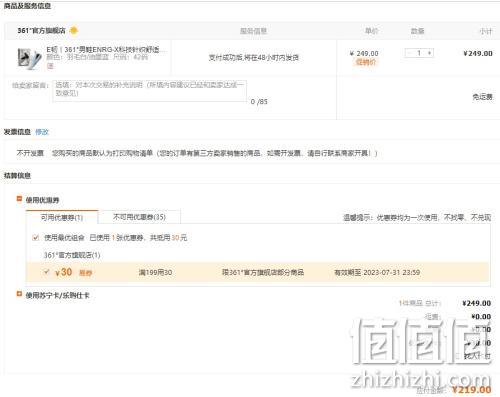Switch to the 可用优惠券(1) tab
Viewport: 500px width, 397px height.
click(x=62, y=217)
